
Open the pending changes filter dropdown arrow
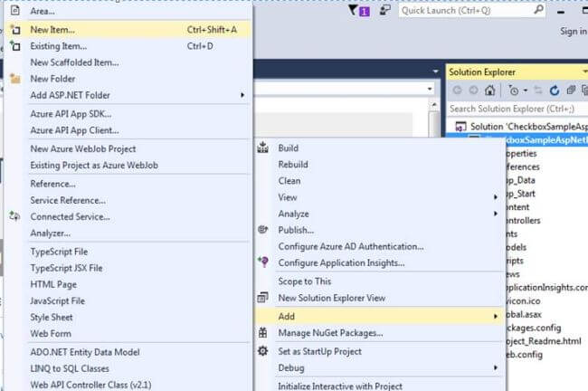click(526, 91)
